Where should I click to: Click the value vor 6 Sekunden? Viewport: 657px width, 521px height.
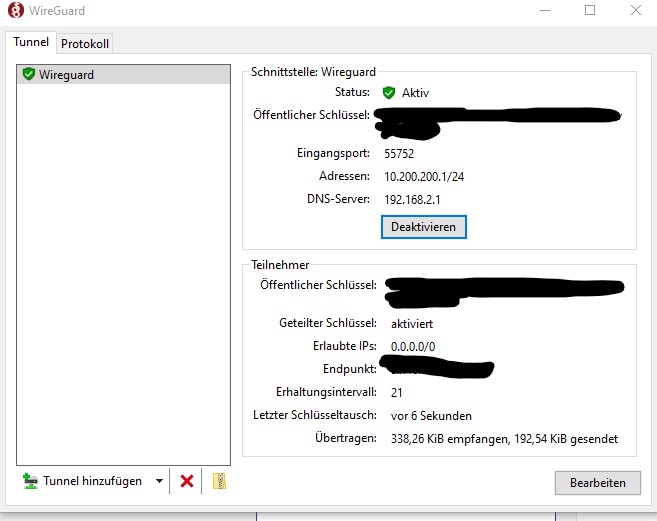[431, 416]
